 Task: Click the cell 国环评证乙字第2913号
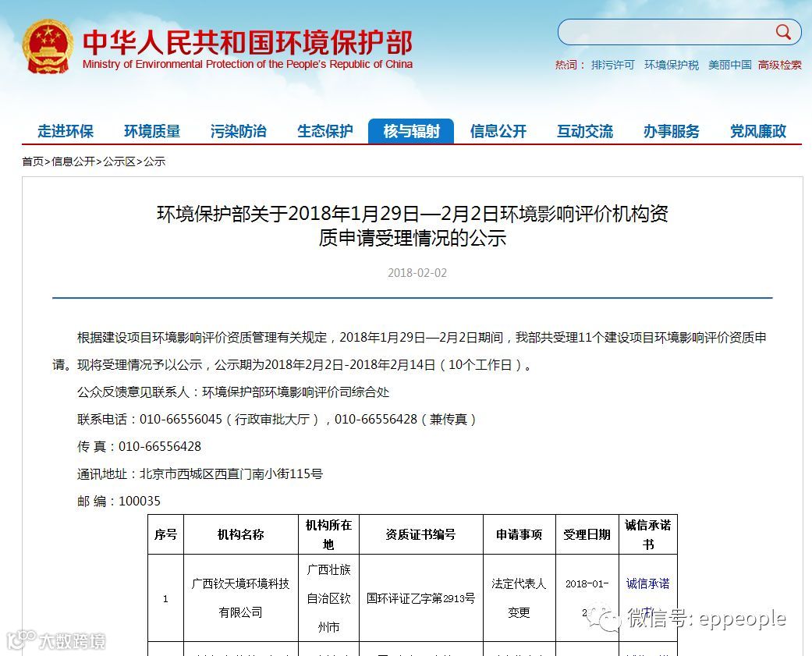(420, 598)
